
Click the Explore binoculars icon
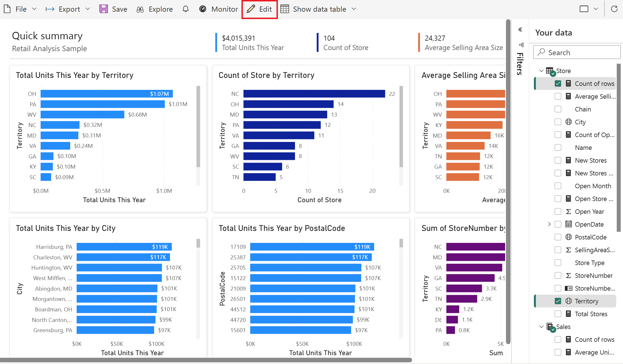pos(140,9)
